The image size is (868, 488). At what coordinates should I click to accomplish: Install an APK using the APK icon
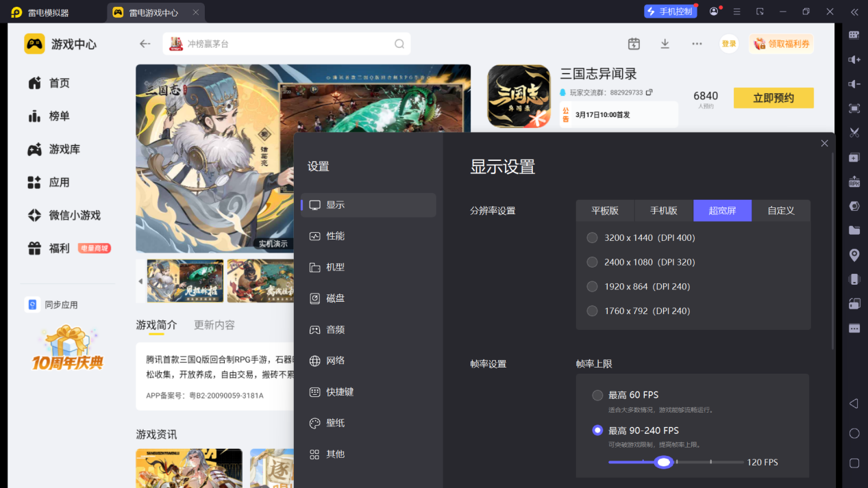point(853,181)
